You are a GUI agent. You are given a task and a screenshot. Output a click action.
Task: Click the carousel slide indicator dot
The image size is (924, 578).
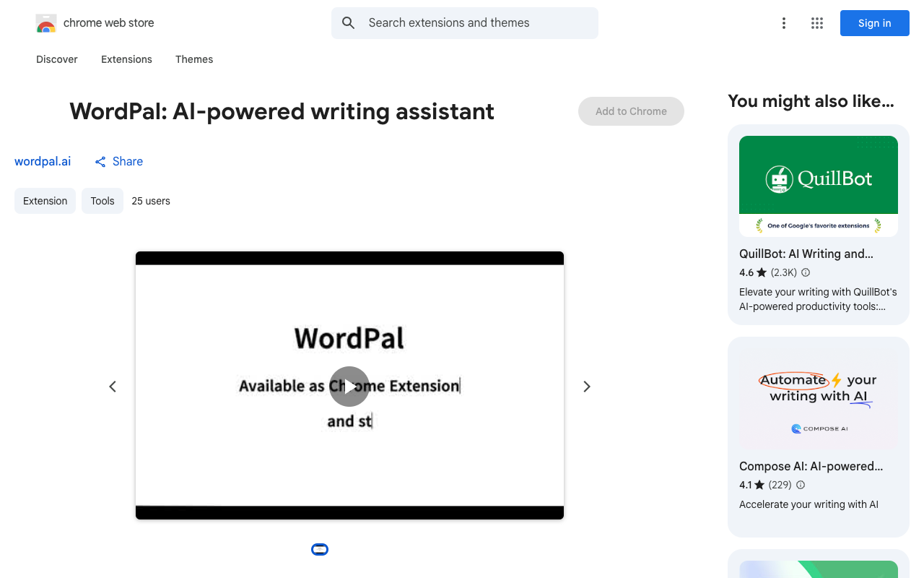[x=320, y=550]
